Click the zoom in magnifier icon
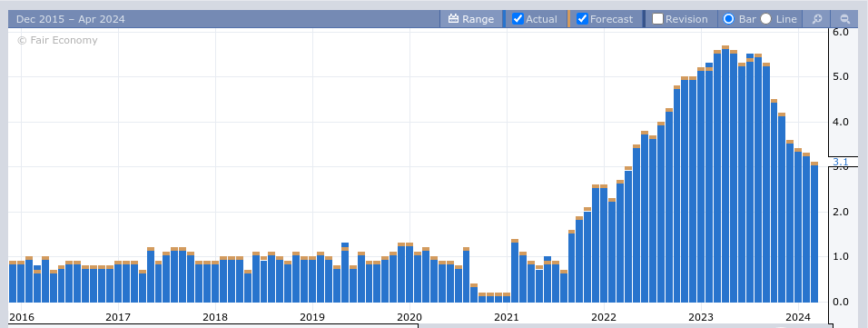Viewport: 868px width, 328px height. (816, 19)
